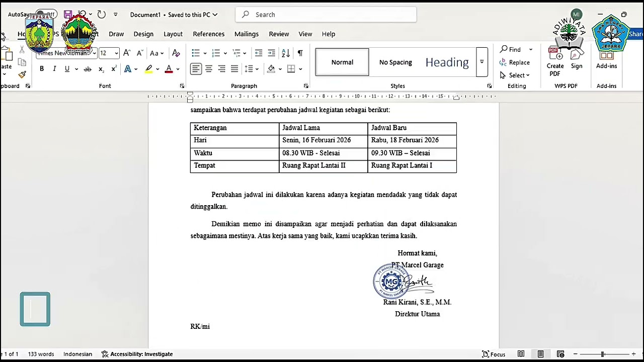This screenshot has height=362, width=644.
Task: Toggle Bold formatting
Action: (42, 69)
